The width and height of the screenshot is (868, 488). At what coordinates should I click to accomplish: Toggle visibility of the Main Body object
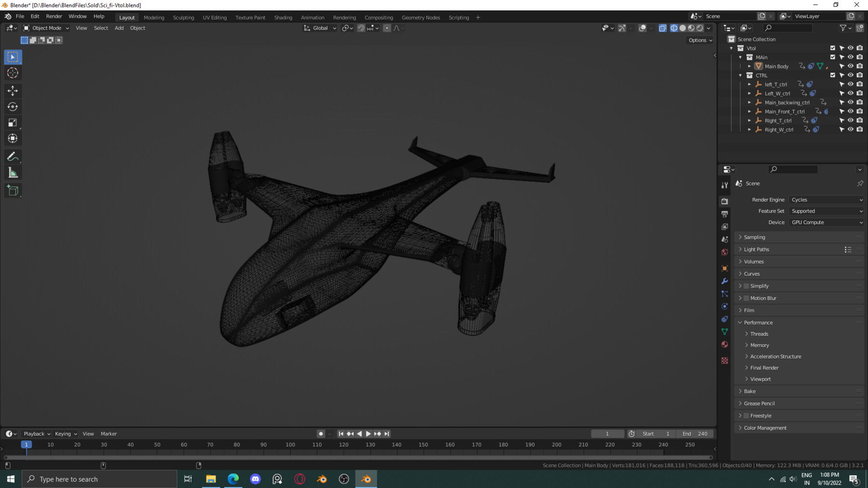[851, 66]
